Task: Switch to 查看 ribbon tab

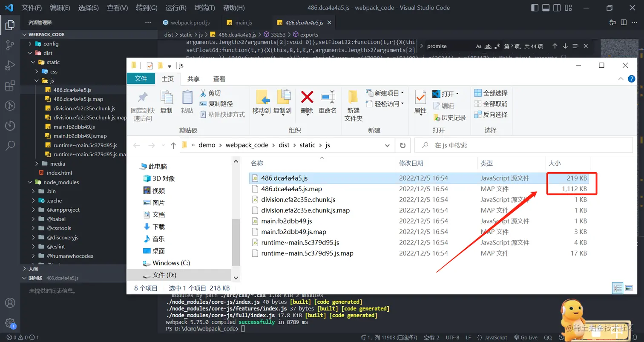Action: pos(219,79)
